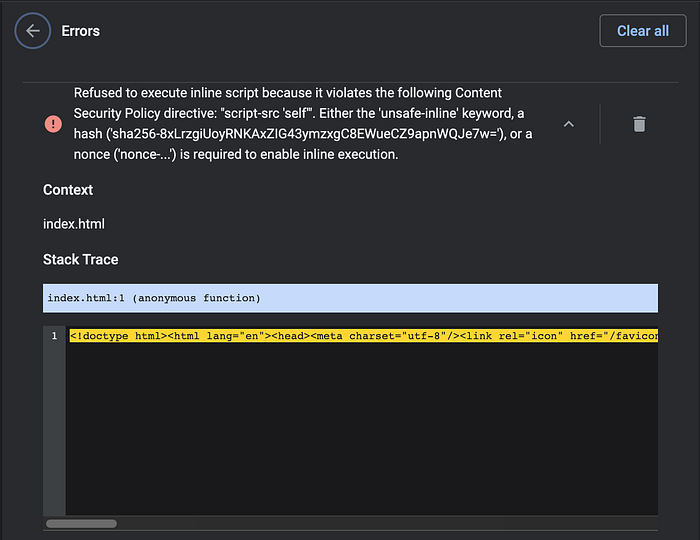The height and width of the screenshot is (540, 700).
Task: Click the horizontal scrollbar thumb under code
Action: [81, 523]
